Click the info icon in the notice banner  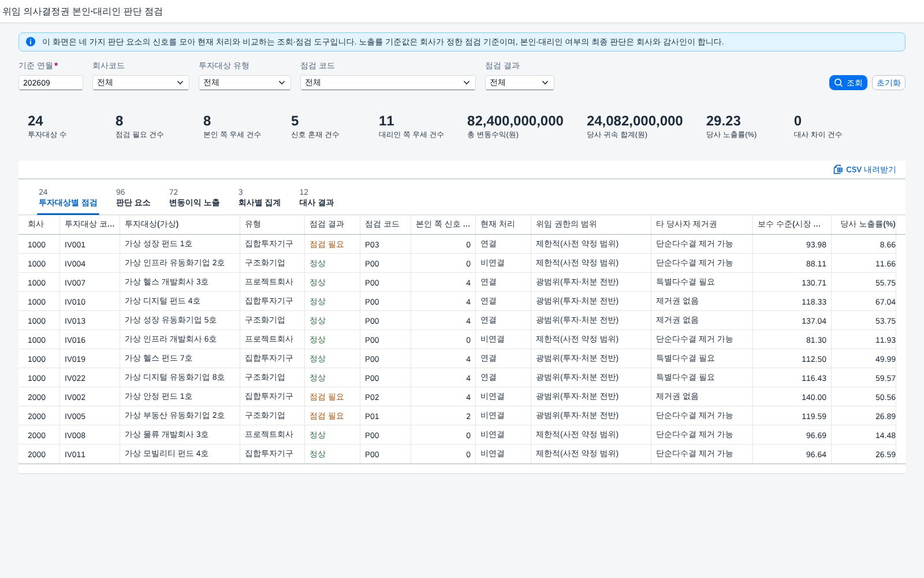click(31, 42)
